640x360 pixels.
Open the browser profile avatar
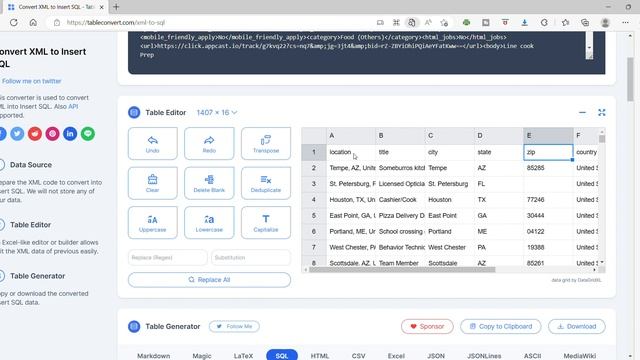[605, 22]
